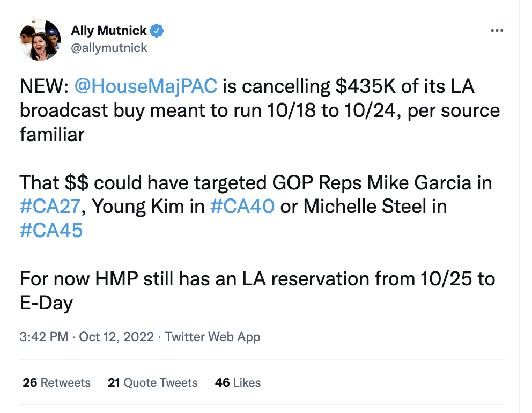
Task: Open Ally Mutnick's profile picture
Action: 40,40
